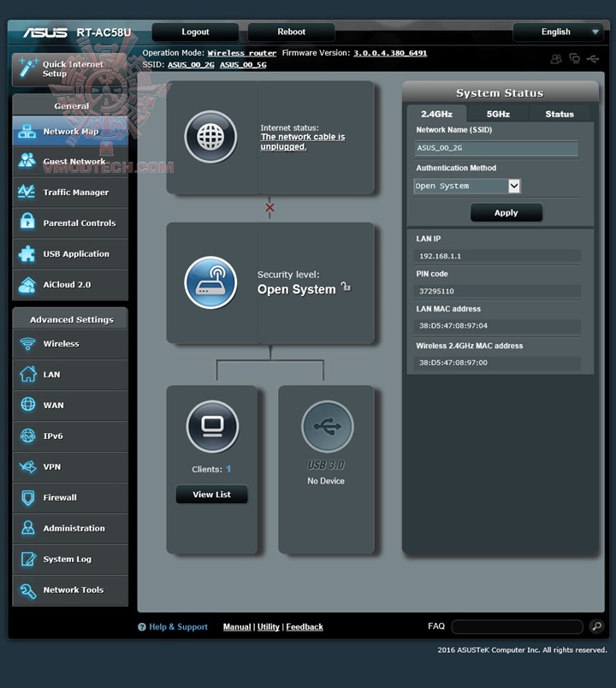Switch to the 2.4GHz tab

click(x=436, y=114)
